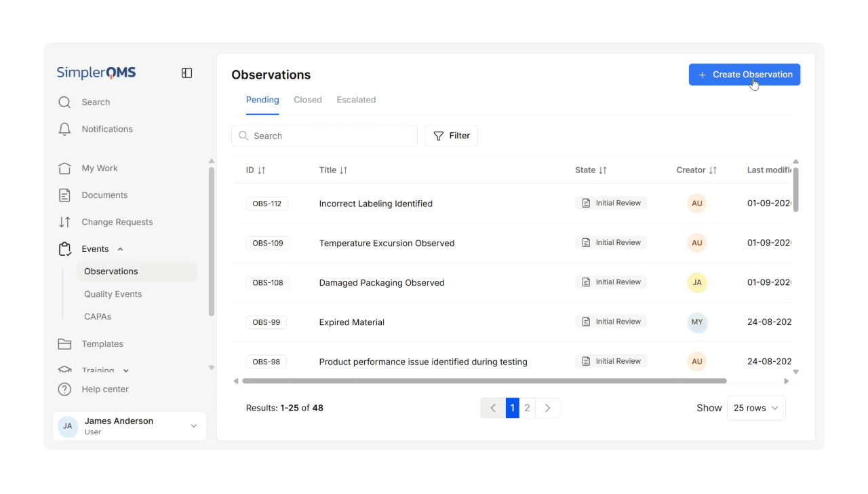868x494 pixels.
Task: Click the Search magnifier icon in sidebar
Action: (64, 102)
